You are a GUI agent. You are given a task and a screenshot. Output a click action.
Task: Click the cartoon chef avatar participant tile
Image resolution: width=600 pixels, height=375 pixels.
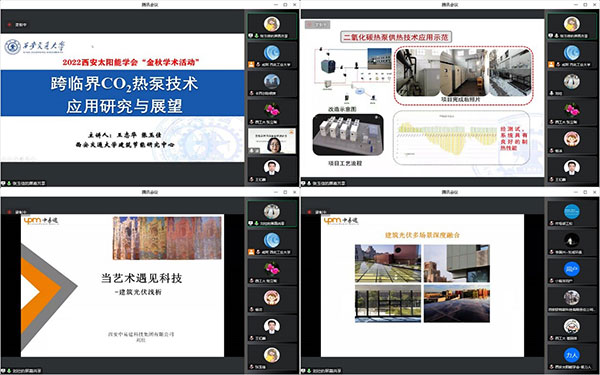tap(572, 329)
